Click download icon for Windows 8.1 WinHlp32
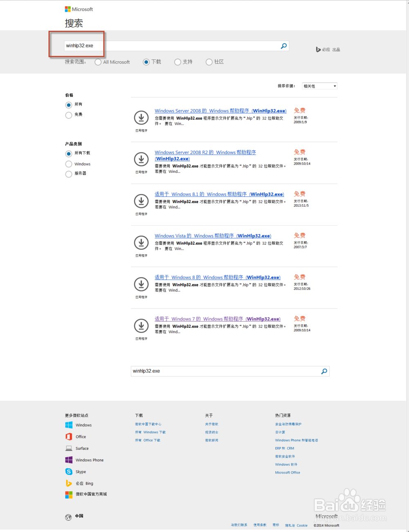 pyautogui.click(x=141, y=201)
